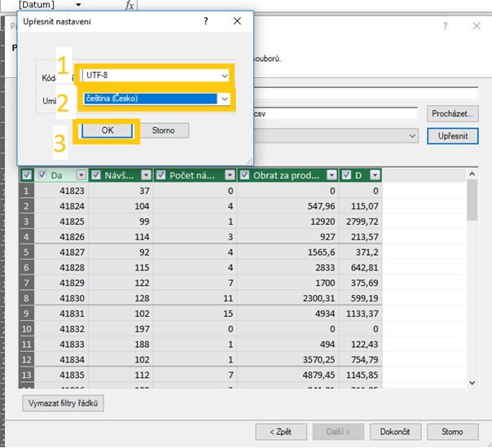Screen dimensions: 492x448
Task: Click cell value 754,79
Action: (365, 359)
